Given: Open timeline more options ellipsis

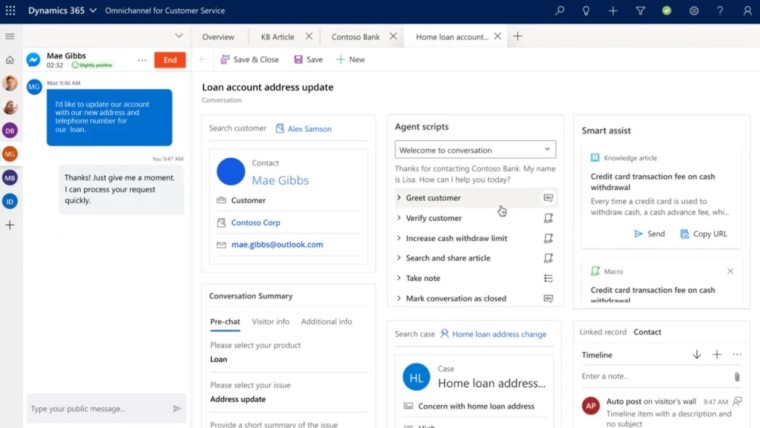Looking at the screenshot, I should [737, 355].
